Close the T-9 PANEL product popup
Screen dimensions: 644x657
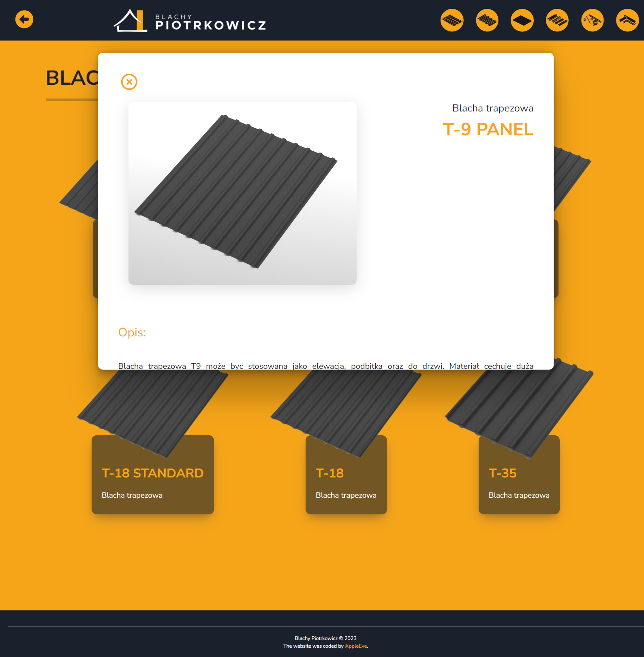129,82
